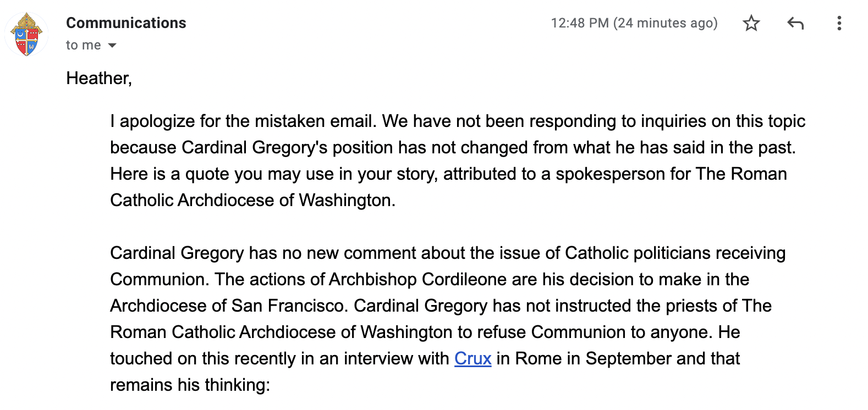The height and width of the screenshot is (410, 868).
Task: Click the Reply arrow icon
Action: click(x=795, y=23)
